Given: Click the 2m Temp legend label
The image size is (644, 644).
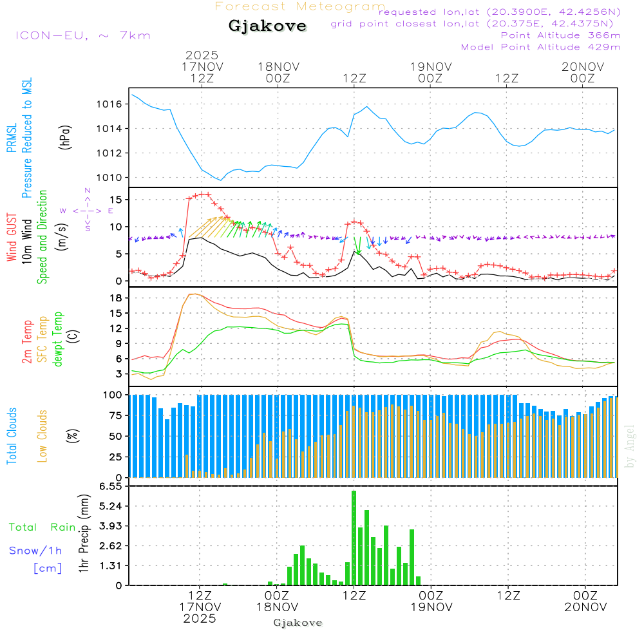Looking at the screenshot, I should coord(28,340).
